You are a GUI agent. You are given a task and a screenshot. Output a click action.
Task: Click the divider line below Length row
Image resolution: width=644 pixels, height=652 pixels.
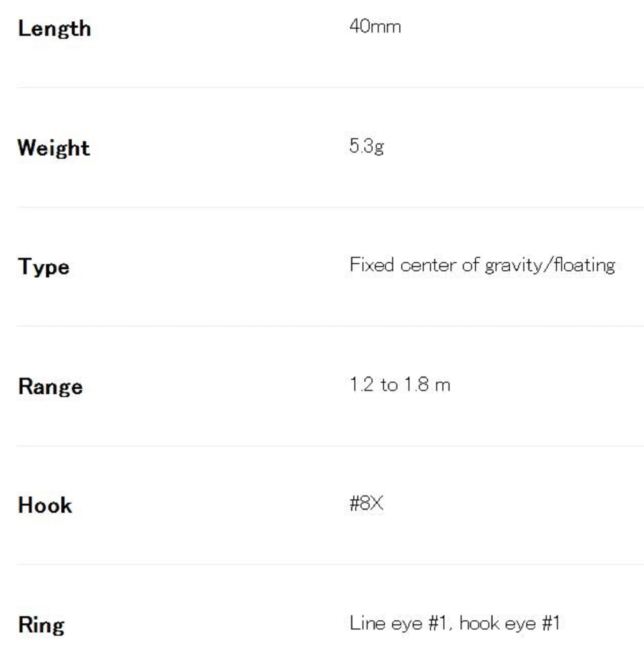point(330,87)
